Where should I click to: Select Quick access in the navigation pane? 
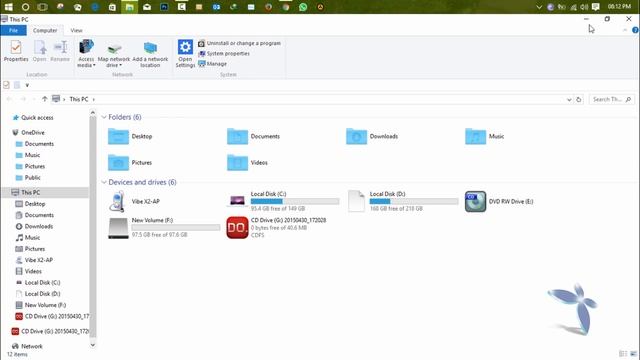click(33, 118)
